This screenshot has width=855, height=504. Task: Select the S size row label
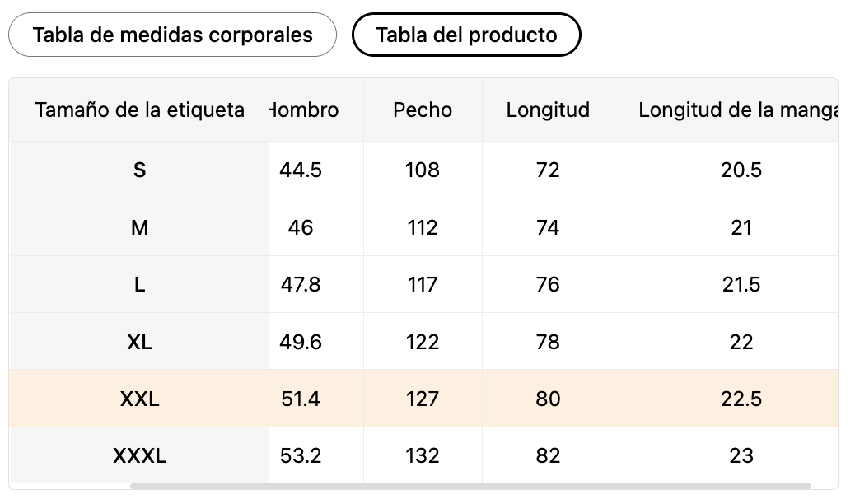[139, 170]
